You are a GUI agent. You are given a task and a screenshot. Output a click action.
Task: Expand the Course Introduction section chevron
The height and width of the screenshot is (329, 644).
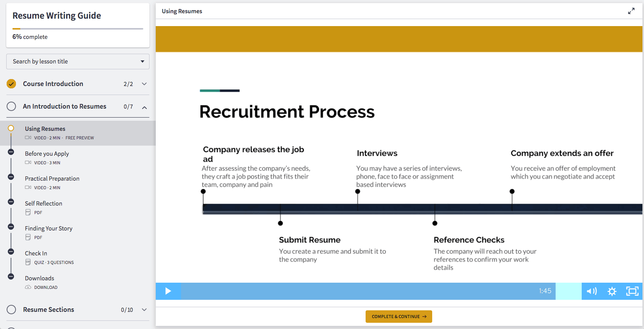pyautogui.click(x=144, y=84)
